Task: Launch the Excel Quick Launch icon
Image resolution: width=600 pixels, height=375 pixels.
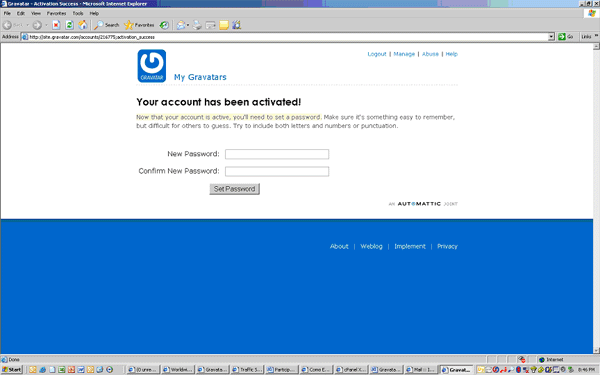Action: pyautogui.click(x=62, y=370)
